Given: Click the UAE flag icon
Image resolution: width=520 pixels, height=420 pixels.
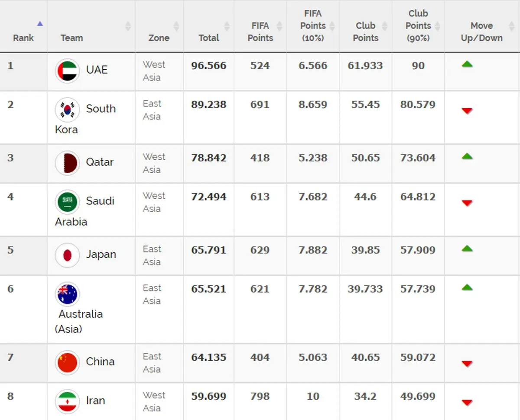Looking at the screenshot, I should point(67,71).
